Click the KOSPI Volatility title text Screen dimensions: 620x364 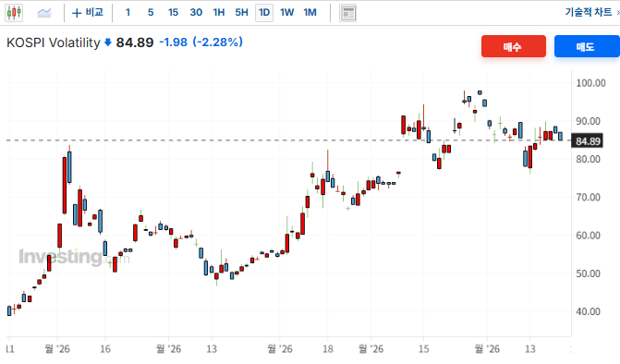click(x=54, y=42)
